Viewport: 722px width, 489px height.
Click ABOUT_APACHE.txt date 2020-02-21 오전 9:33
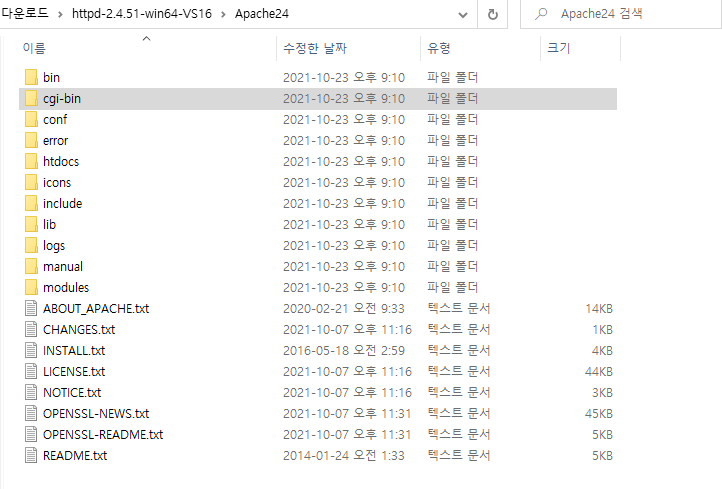(344, 309)
